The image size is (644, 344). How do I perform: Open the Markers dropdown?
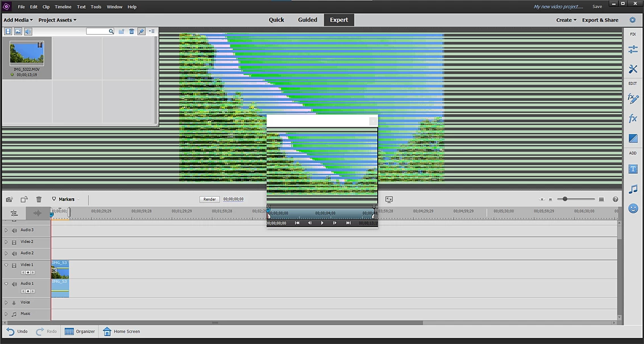[x=66, y=199]
